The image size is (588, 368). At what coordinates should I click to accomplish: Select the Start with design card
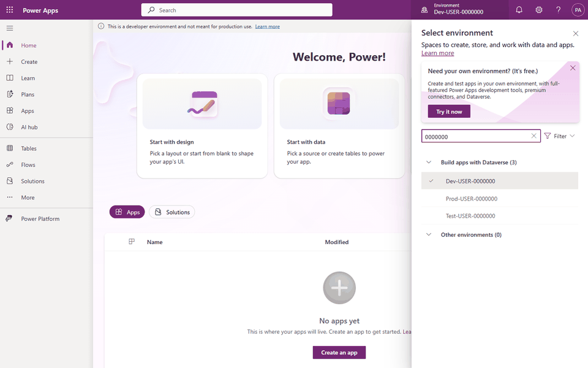point(202,126)
